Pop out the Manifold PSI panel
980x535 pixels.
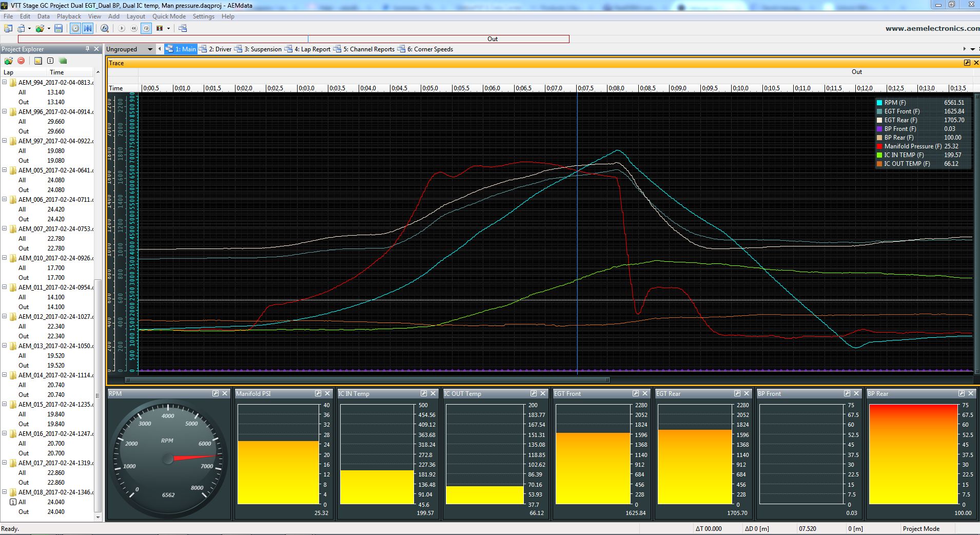(318, 393)
